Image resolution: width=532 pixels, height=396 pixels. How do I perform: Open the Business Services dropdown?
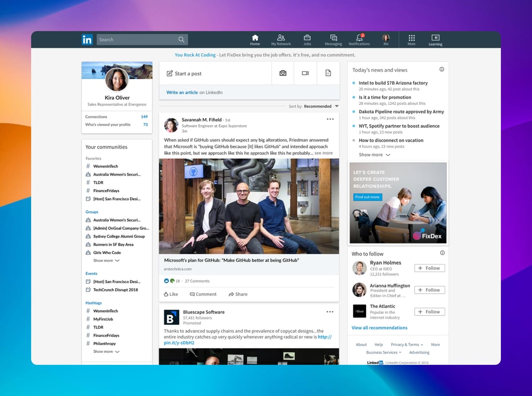[x=383, y=352]
